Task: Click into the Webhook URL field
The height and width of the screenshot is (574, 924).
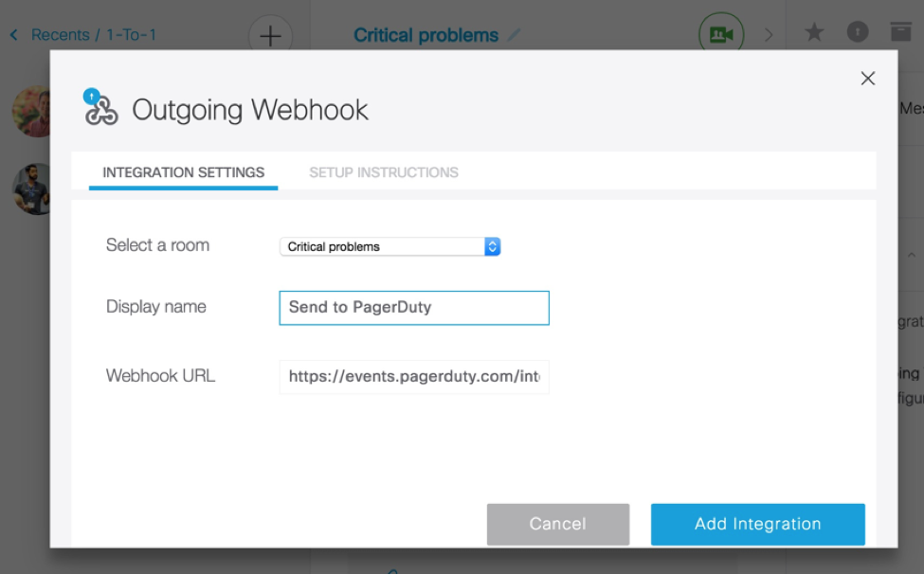Action: tap(414, 376)
